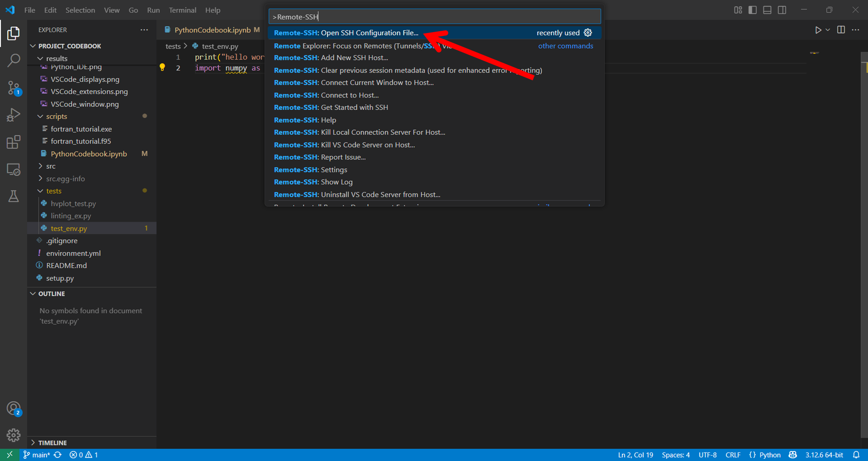The width and height of the screenshot is (868, 461).
Task: Open the Manage gear in activity bar
Action: click(x=13, y=435)
